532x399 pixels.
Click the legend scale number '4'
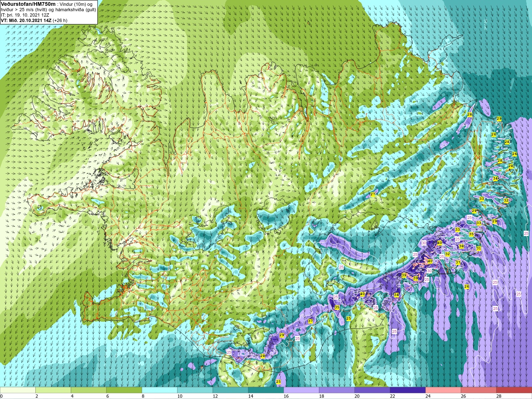(72, 396)
